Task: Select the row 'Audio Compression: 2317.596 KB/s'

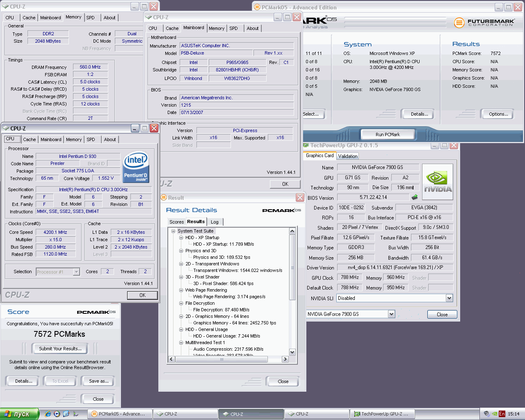Action: click(228, 349)
